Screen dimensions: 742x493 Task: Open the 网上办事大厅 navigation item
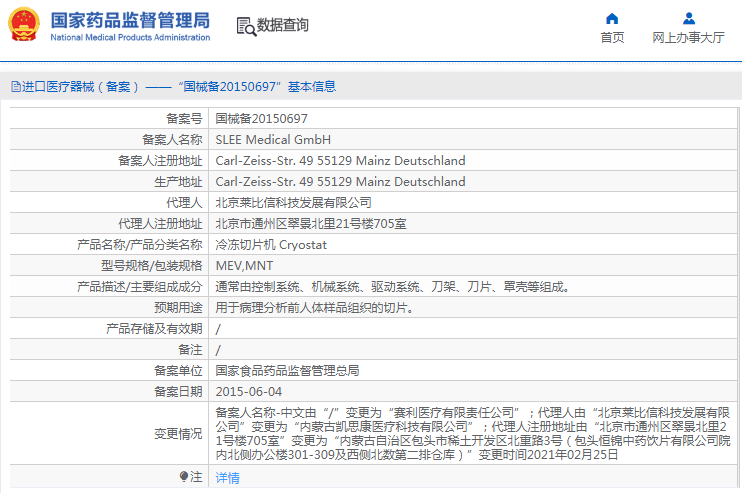(x=688, y=38)
